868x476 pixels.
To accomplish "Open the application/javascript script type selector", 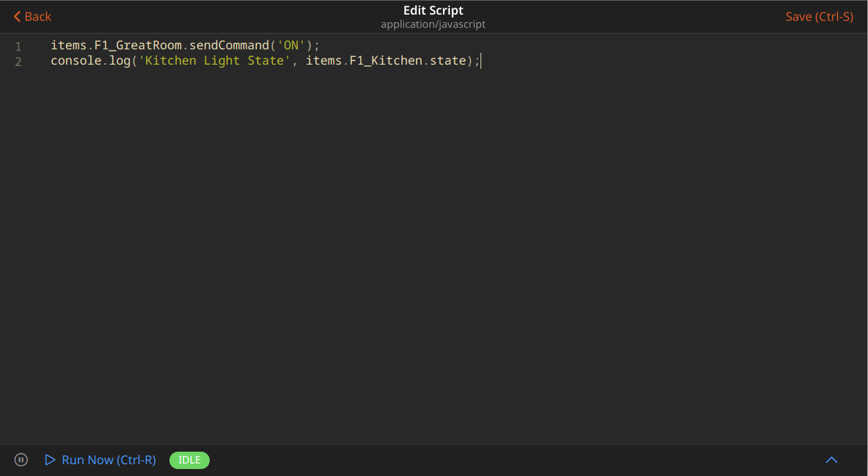I will pos(433,24).
